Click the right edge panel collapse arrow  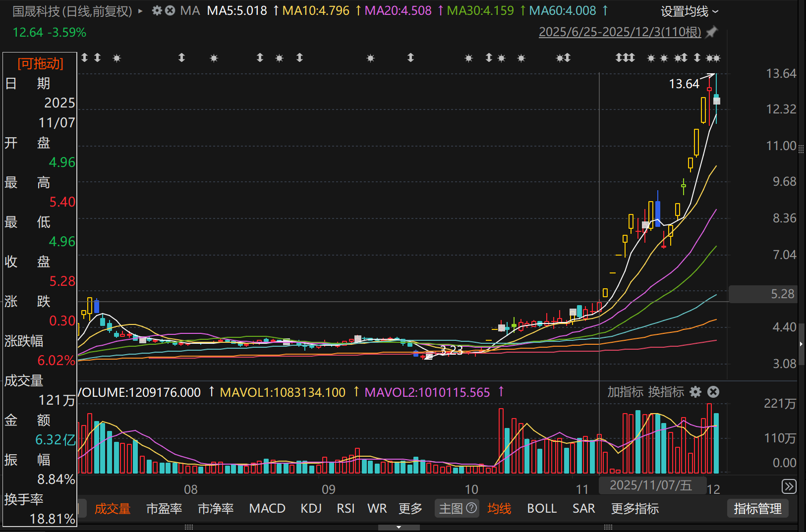(801, 344)
